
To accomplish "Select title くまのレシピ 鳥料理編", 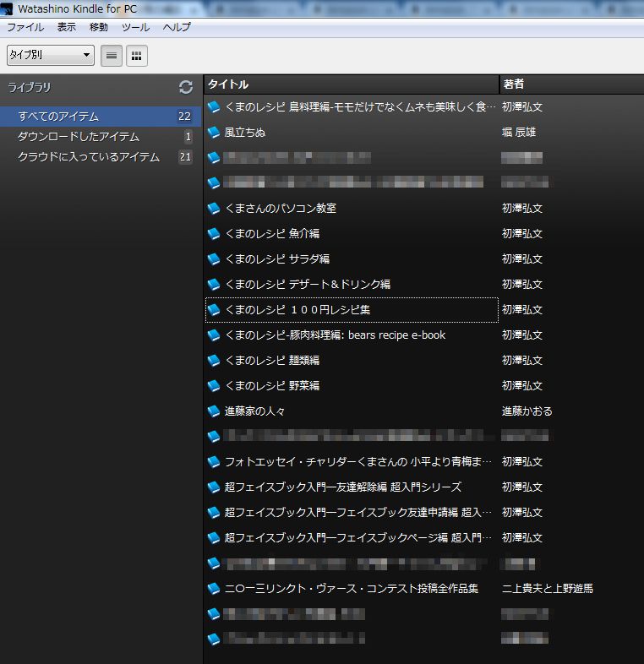I will coord(360,107).
